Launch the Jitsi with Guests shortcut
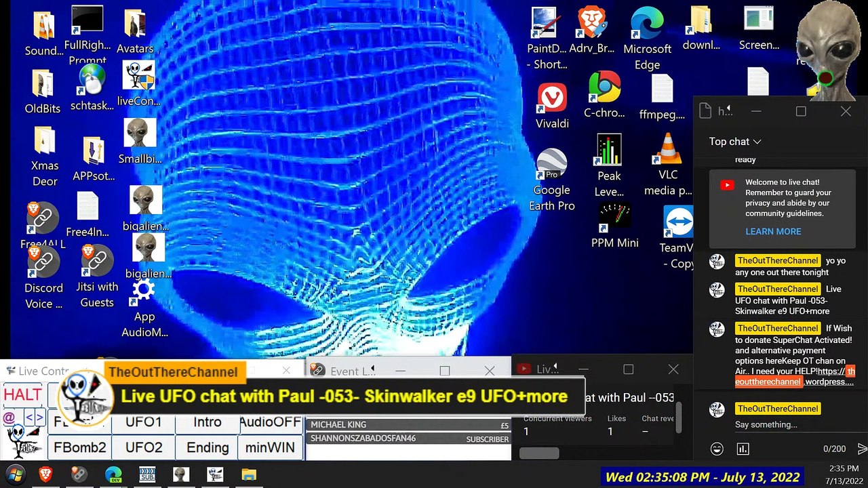 point(97,277)
